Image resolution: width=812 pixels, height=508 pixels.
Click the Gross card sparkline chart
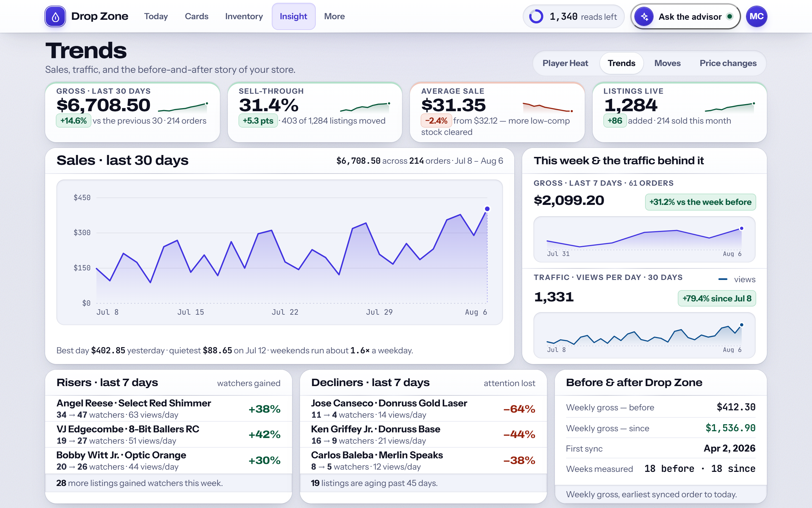click(183, 107)
